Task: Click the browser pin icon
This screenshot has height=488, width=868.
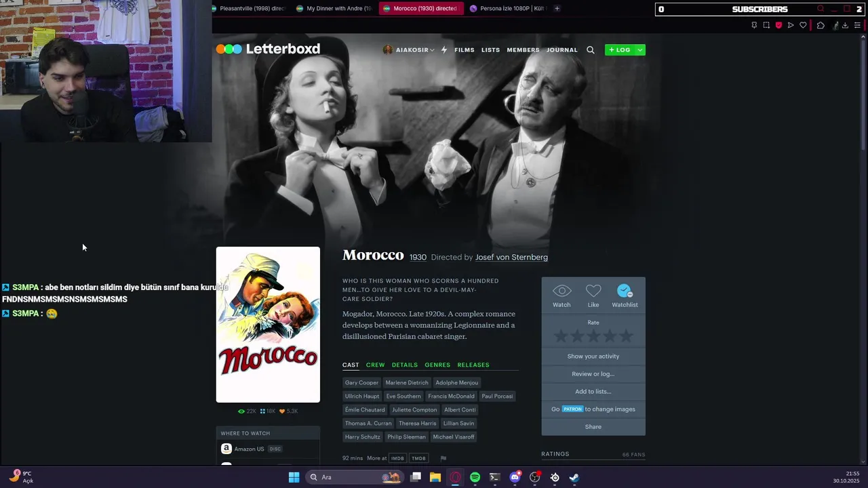Action: click(754, 25)
